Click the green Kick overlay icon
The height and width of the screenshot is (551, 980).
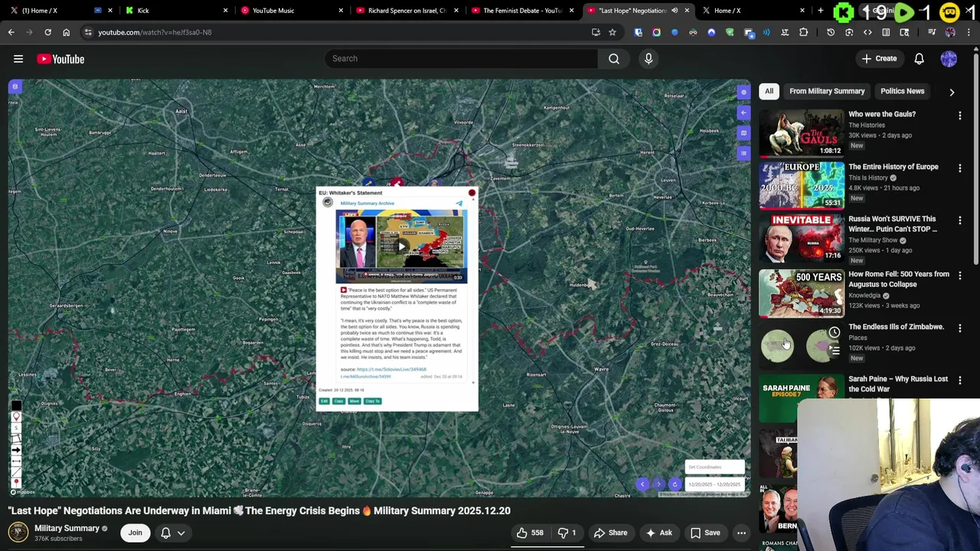pos(843,11)
